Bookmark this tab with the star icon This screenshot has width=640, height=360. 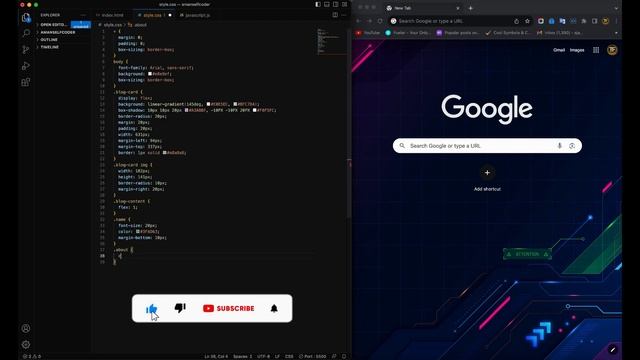(527, 21)
